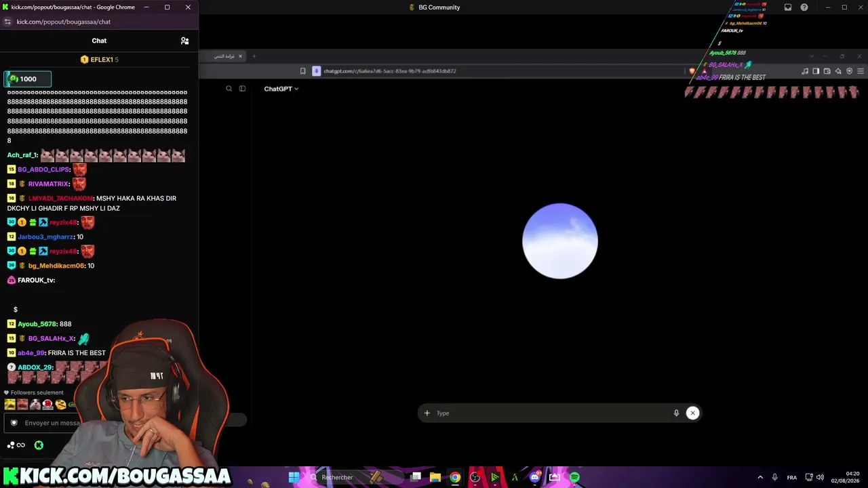Select the first yellow emote in quick emote row
868x488 pixels.
(x=9, y=405)
